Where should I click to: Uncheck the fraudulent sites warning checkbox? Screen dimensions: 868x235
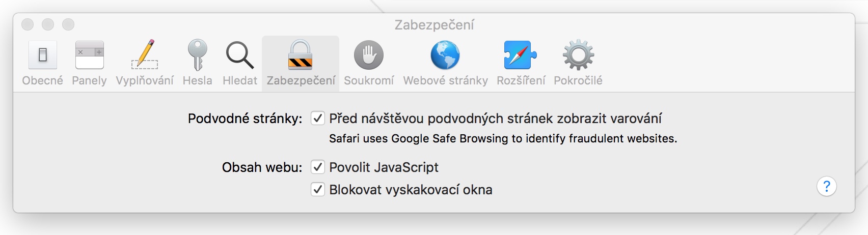(318, 119)
